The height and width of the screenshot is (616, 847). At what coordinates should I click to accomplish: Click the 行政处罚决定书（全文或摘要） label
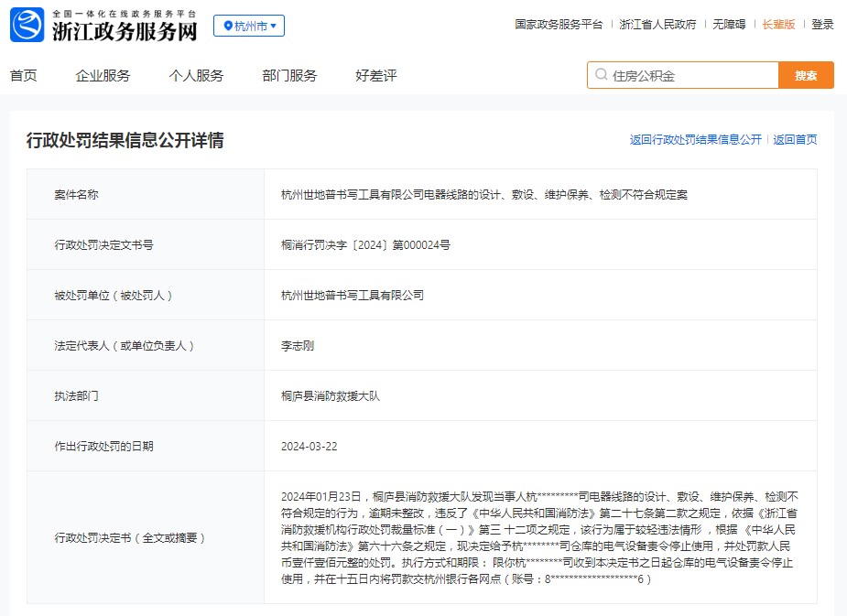pos(130,537)
